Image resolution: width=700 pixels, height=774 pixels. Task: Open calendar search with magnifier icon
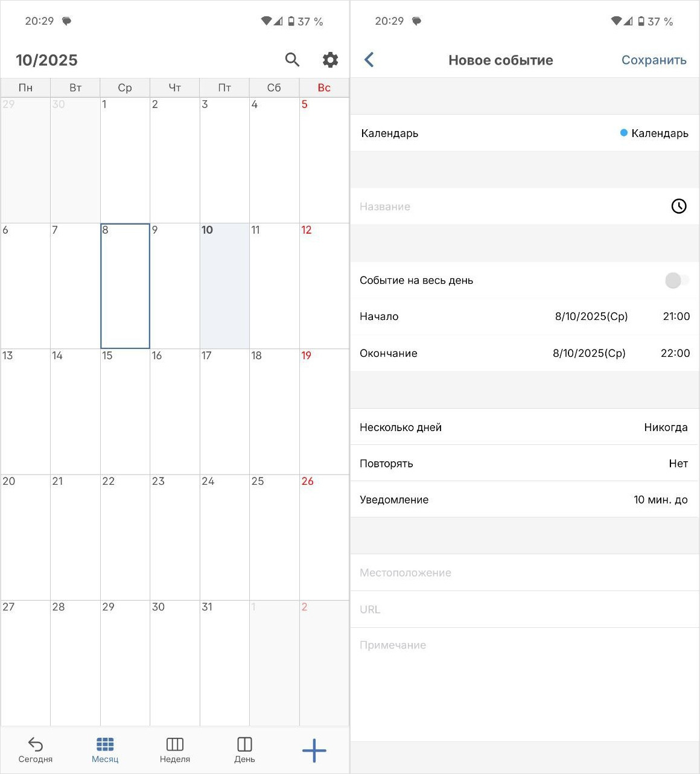(292, 59)
